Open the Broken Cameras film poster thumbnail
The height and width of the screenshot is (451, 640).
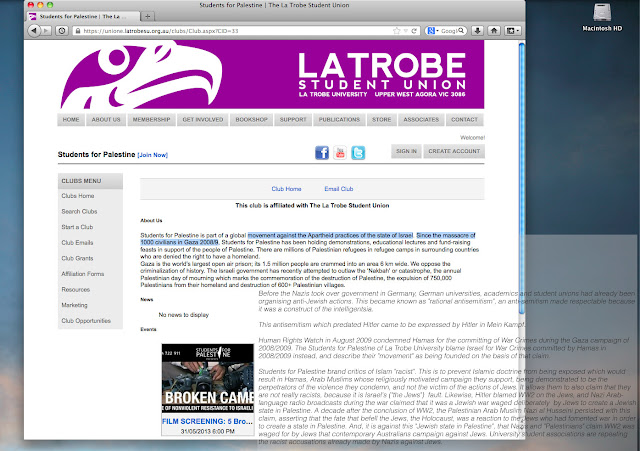point(208,378)
